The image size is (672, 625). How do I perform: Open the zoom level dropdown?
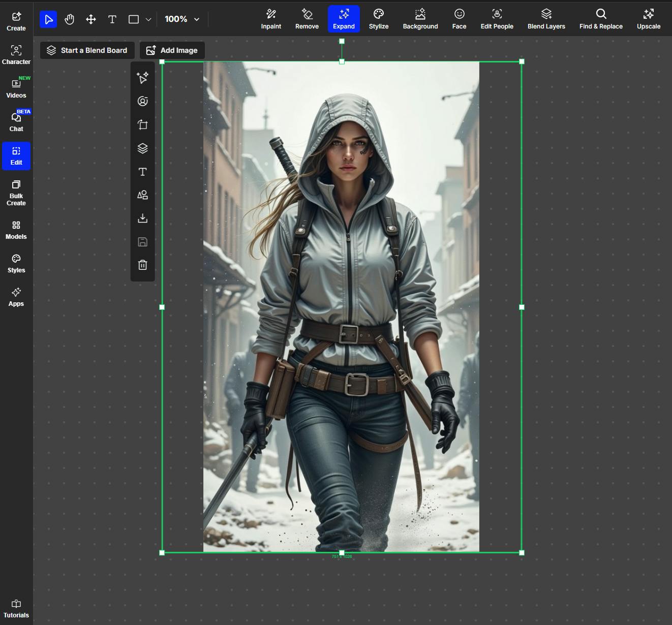(181, 19)
